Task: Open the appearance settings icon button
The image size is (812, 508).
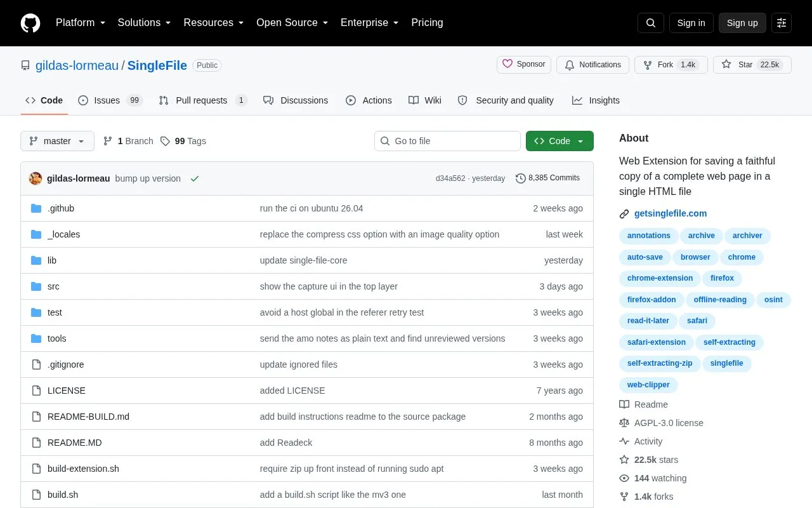Action: (x=782, y=23)
